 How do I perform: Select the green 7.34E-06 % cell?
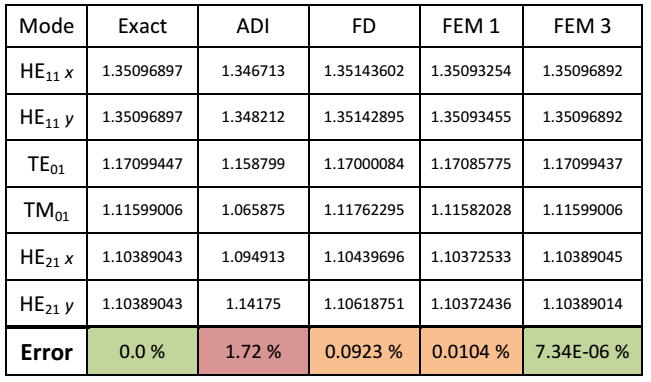click(x=582, y=352)
